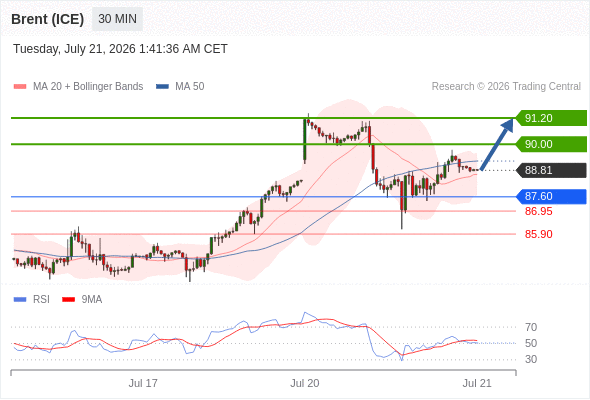Image resolution: width=590 pixels, height=400 pixels.
Task: Toggle MA 20 + Bollinger Bands legend label
Action: 88,87
